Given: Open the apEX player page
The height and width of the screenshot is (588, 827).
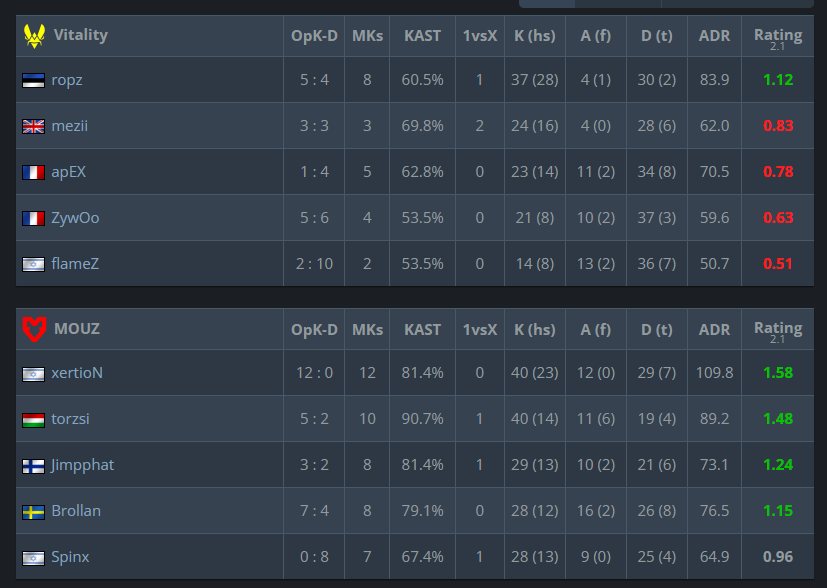Looking at the screenshot, I should pos(69,172).
